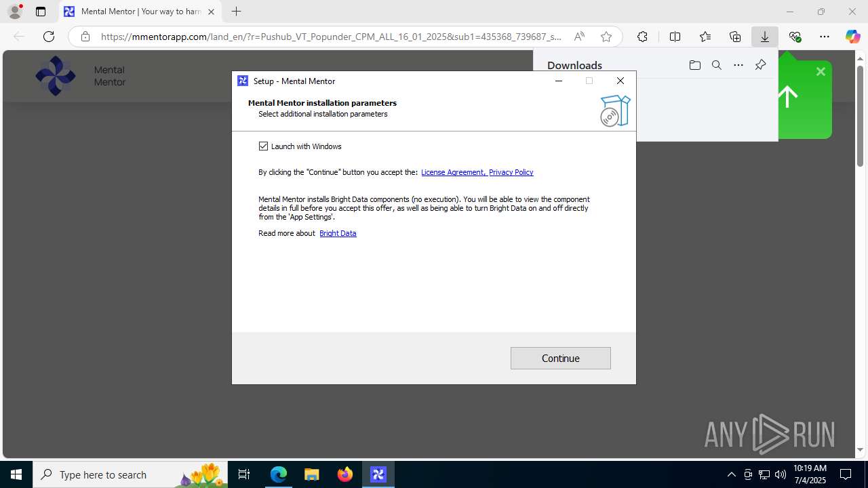Click the volume speaker tray icon

click(x=781, y=474)
